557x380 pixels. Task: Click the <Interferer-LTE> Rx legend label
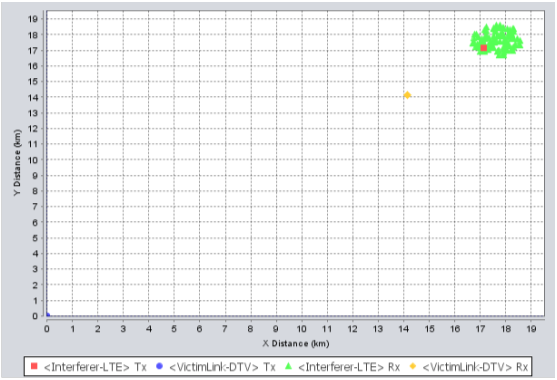tap(349, 367)
